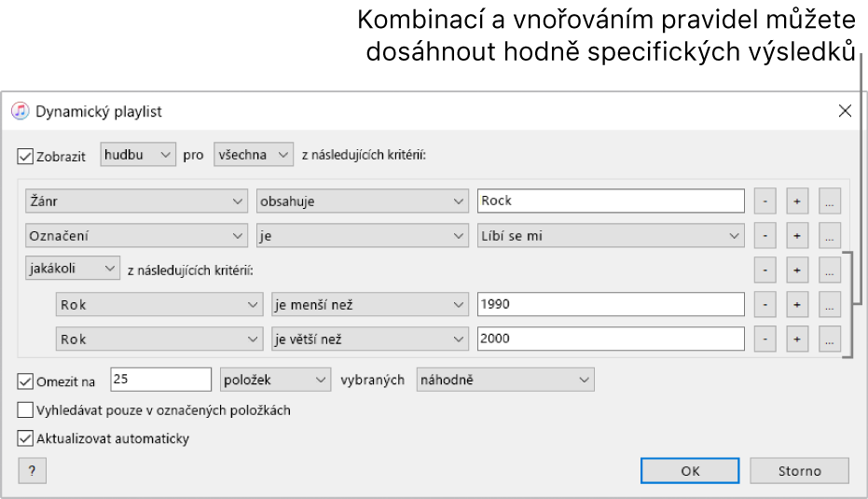868x499 pixels.
Task: Add a rule after the jakákoli group row
Action: point(797,270)
